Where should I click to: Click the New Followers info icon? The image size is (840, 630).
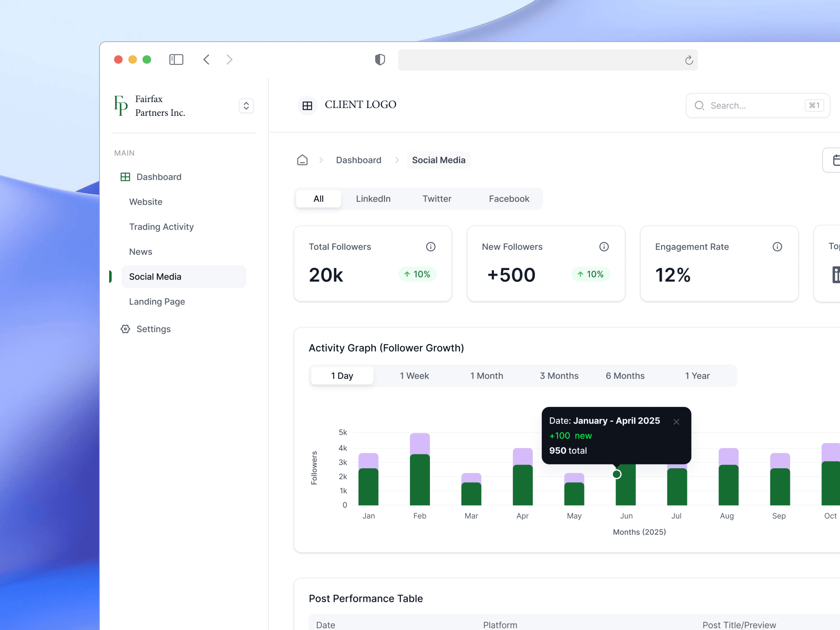[x=604, y=247]
